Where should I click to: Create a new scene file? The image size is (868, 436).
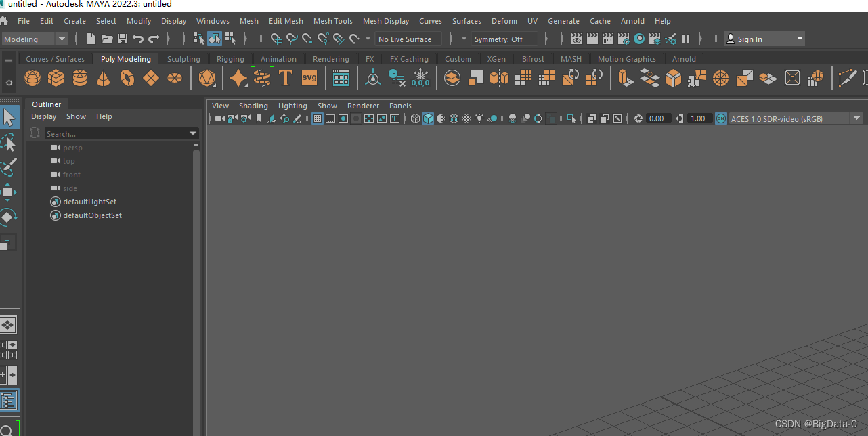(91, 39)
